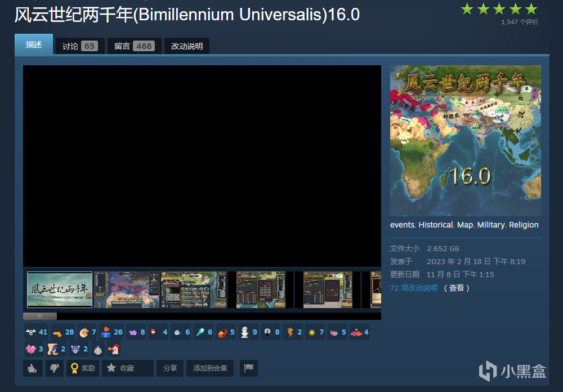Viewport: 563px width, 392px height.
Task: Click the Historical tag link
Action: click(x=436, y=225)
